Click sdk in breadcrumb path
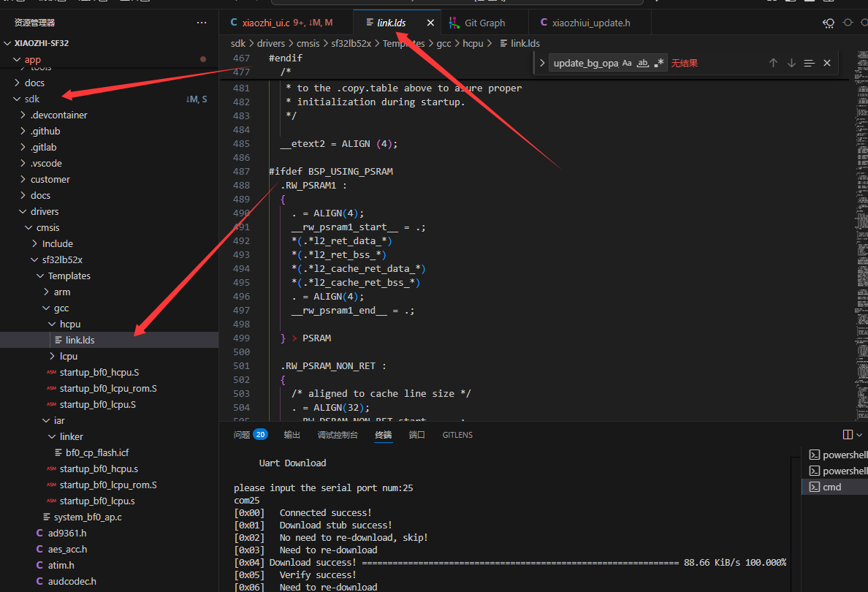 pos(238,43)
